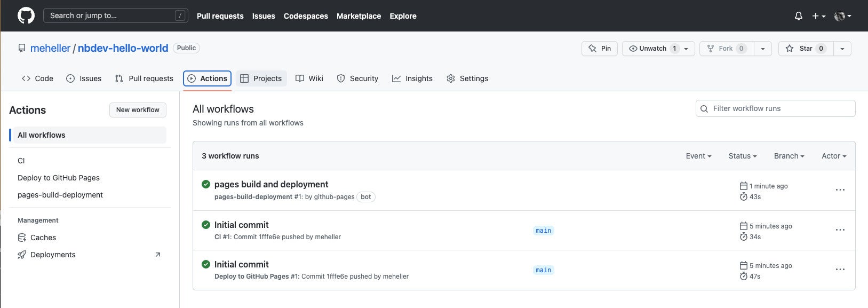Screen dimensions: 868x308
Task: Click the stopwatch icon beside 43s
Action: point(744,196)
